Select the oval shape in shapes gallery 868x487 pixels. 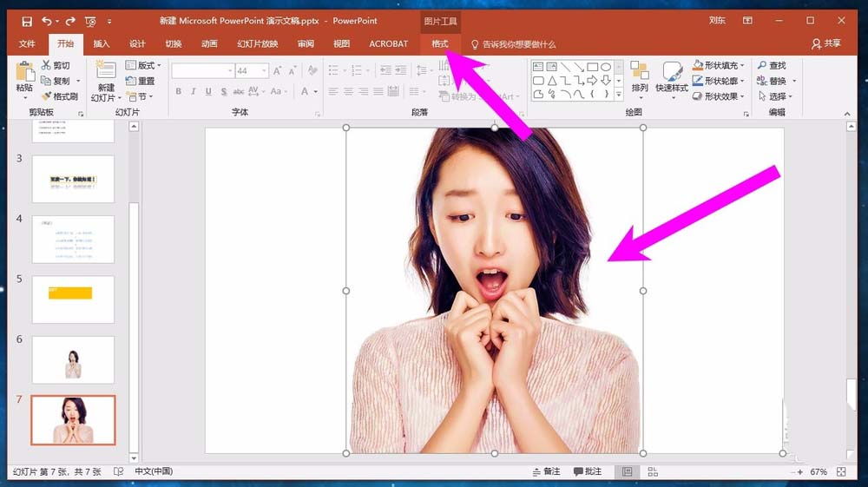(x=605, y=67)
